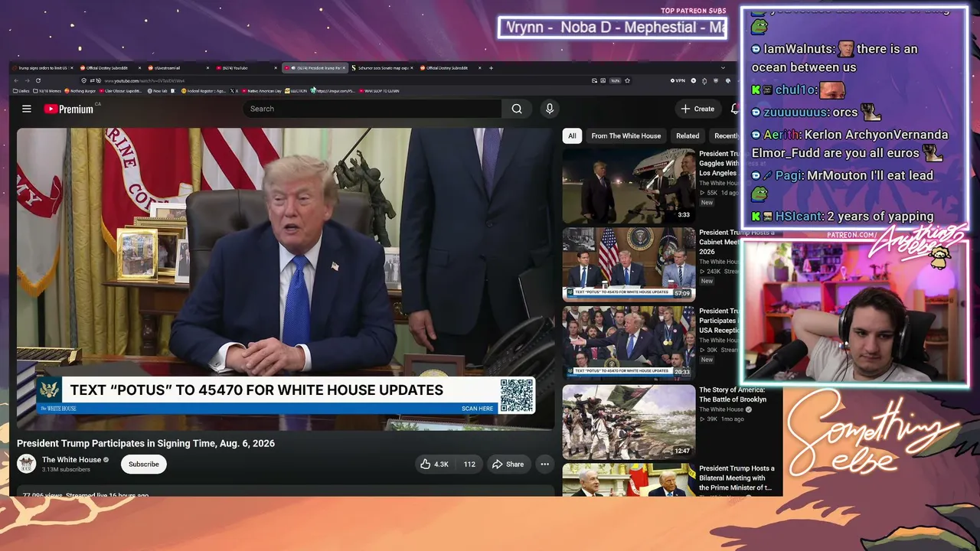Open Battle of Brooklyn video thumbnail
This screenshot has width=980, height=551.
point(629,422)
